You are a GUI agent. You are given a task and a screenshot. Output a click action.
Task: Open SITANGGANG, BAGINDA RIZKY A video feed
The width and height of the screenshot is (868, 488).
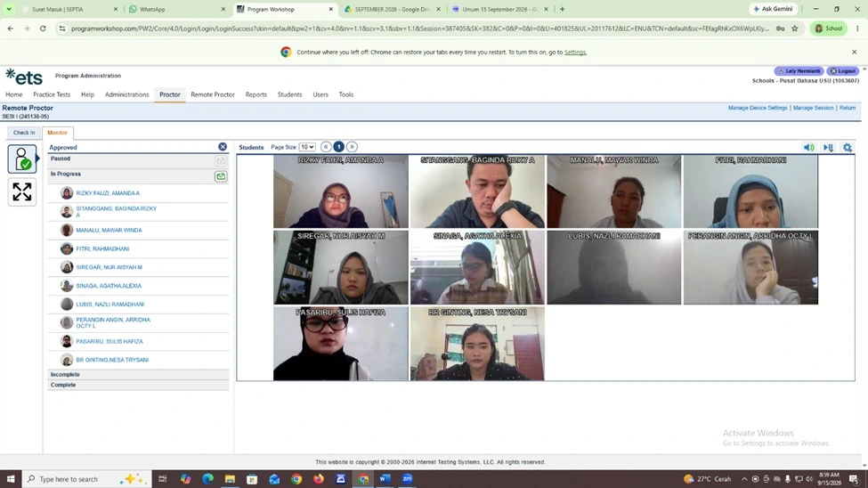pyautogui.click(x=477, y=191)
